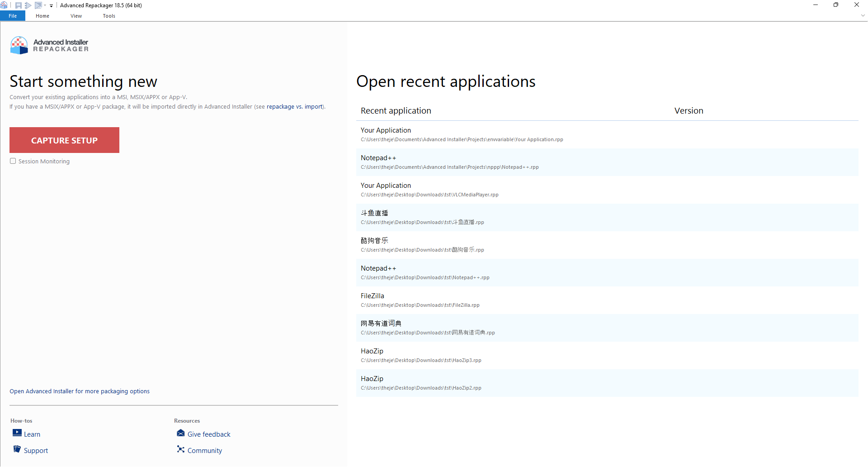Click the Advanced Repackager app icon in title bar
Image resolution: width=868 pixels, height=467 pixels.
[x=4, y=5]
